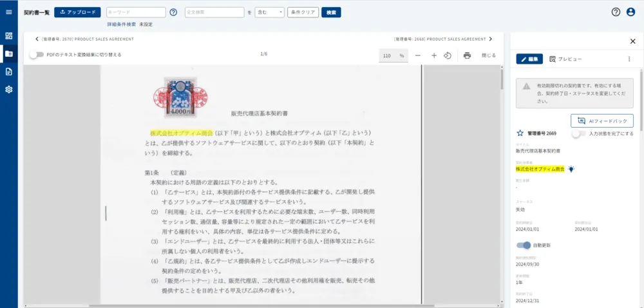Zoom out with the minus icon
Screen dimensions: 644x308
[418, 55]
